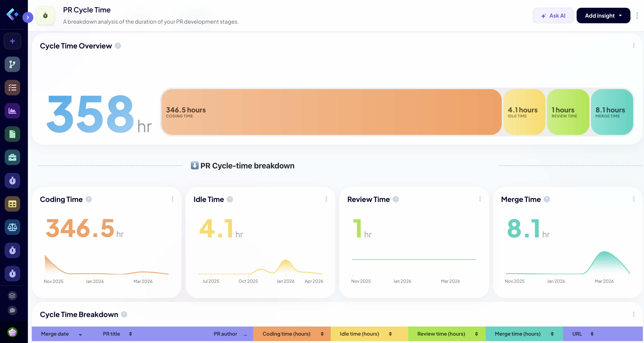
Task: Sort the Idle time (hours) column
Action: (390, 334)
